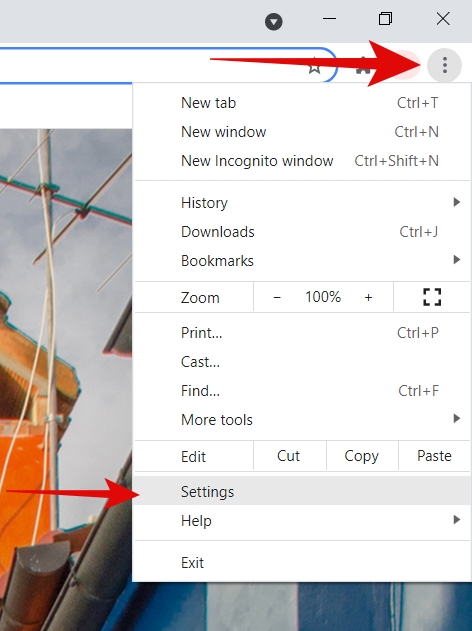Toggle fullscreen mode icon in Zoom row
This screenshot has width=472, height=631.
pos(432,297)
